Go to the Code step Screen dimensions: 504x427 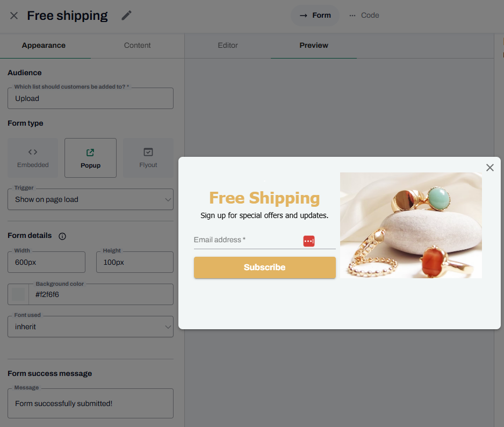pos(364,16)
